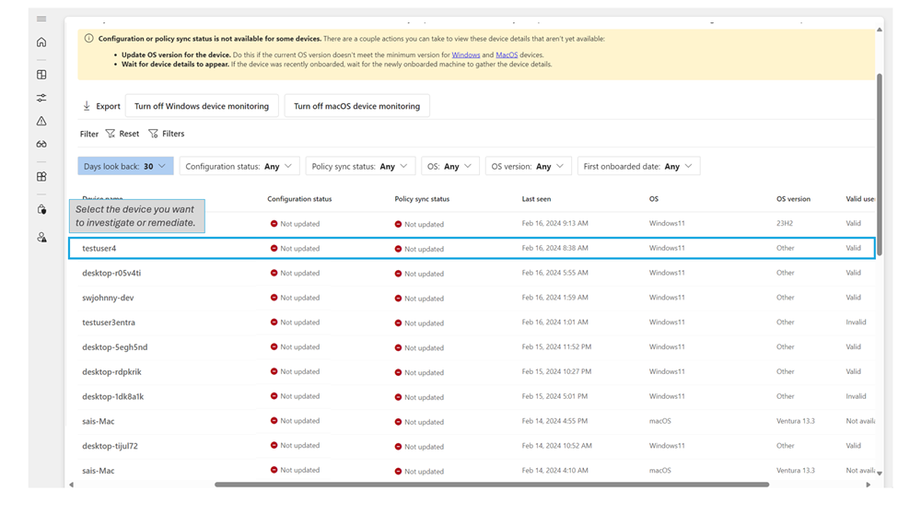This screenshot has width=898, height=505.
Task: Click configuration status red icon for desktop-tijul72
Action: [x=274, y=445]
